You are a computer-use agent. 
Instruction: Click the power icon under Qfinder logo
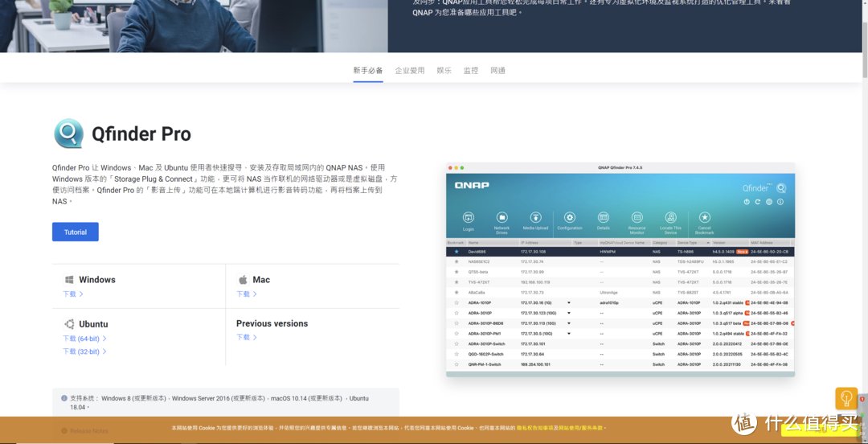tap(746, 202)
